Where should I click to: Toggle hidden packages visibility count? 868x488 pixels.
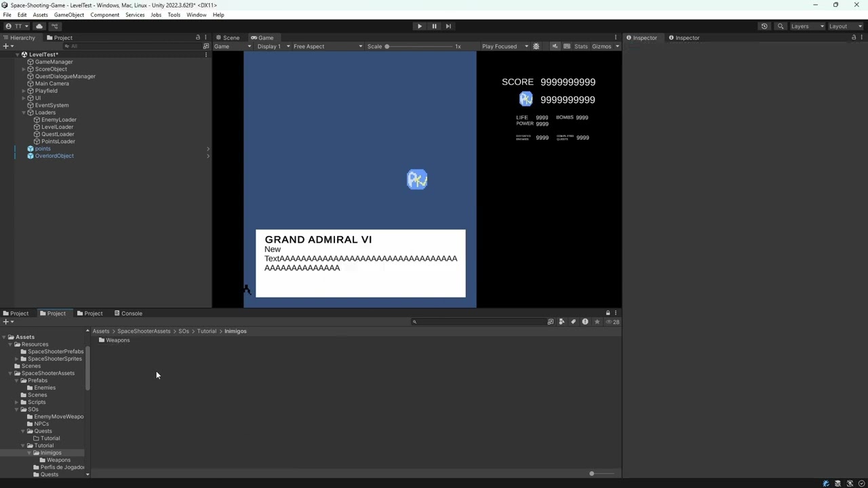coord(612,322)
